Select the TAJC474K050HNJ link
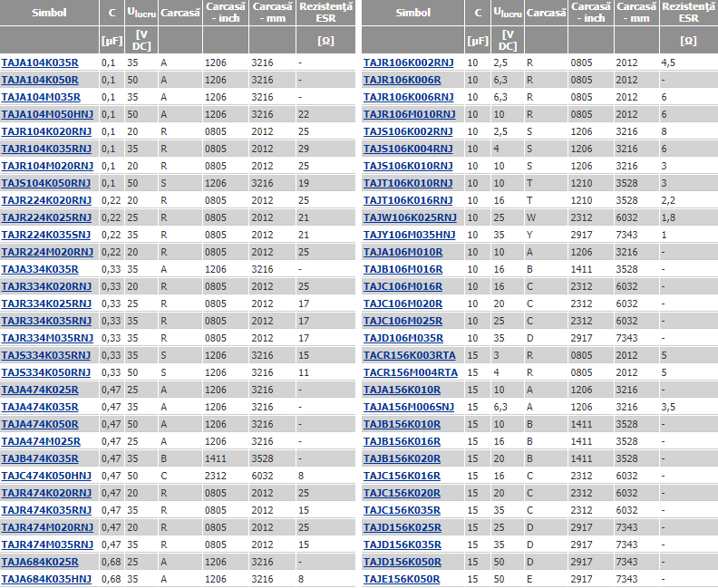Viewport: 718px width, 588px height. [46, 476]
